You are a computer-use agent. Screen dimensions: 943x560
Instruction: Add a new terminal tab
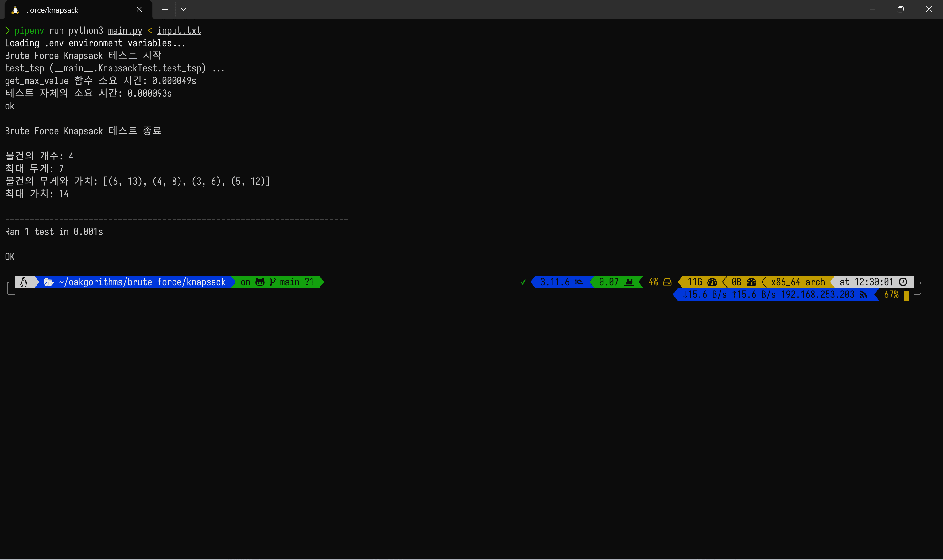click(165, 10)
